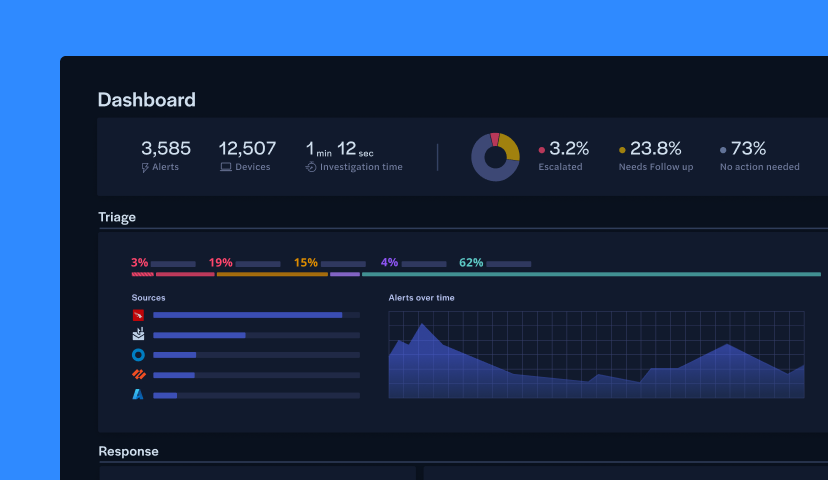Open the 3,585 Alerts metric
The height and width of the screenshot is (480, 828).
166,148
